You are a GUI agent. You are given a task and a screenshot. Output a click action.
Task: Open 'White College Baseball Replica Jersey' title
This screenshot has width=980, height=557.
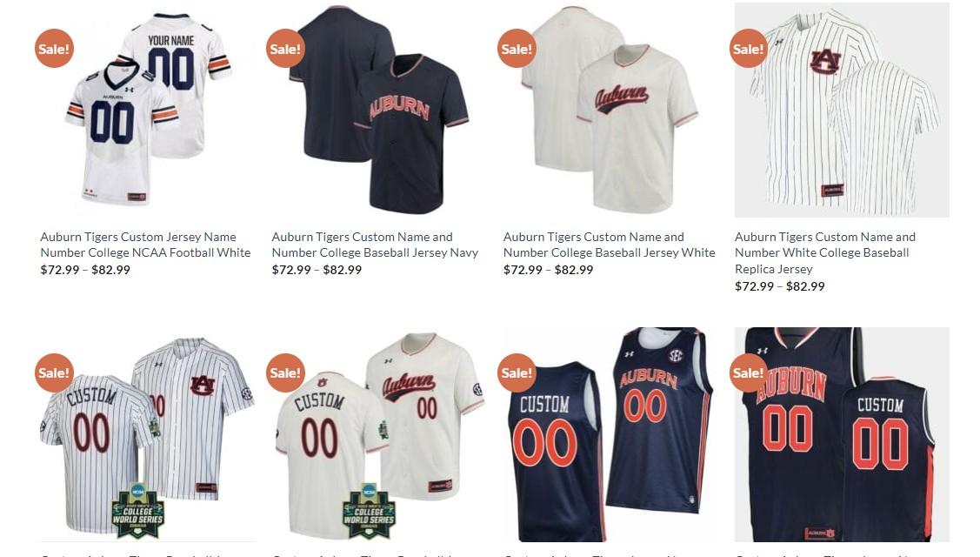pyautogui.click(x=825, y=253)
